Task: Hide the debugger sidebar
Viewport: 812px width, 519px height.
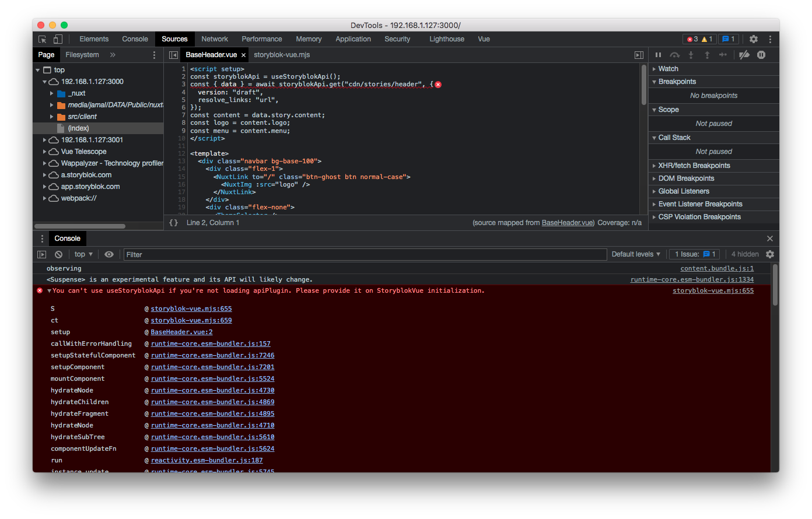Action: 639,55
